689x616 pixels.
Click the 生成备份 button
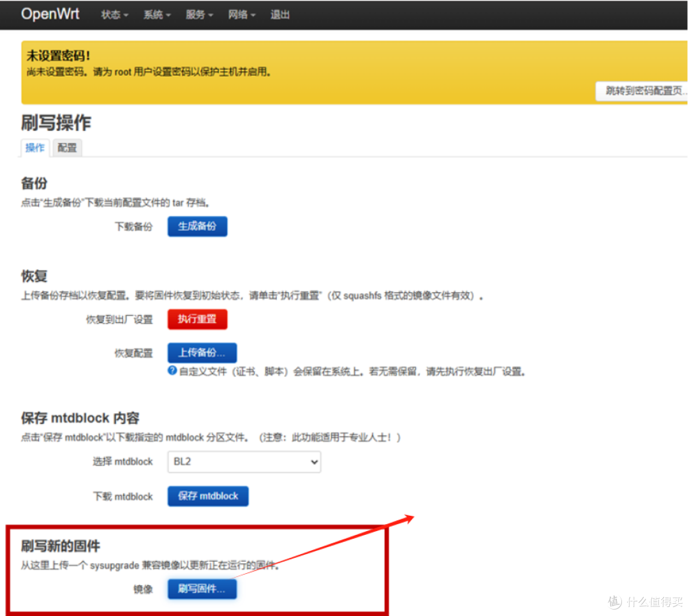tap(197, 227)
